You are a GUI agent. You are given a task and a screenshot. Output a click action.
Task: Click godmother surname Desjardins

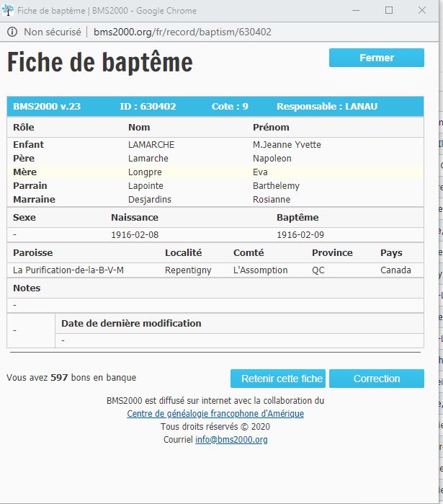150,200
